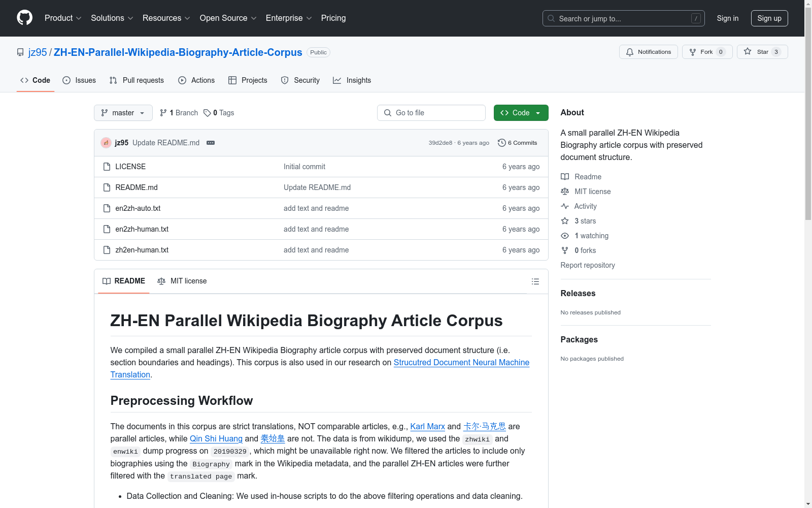Expand the Product menu

[x=63, y=18]
